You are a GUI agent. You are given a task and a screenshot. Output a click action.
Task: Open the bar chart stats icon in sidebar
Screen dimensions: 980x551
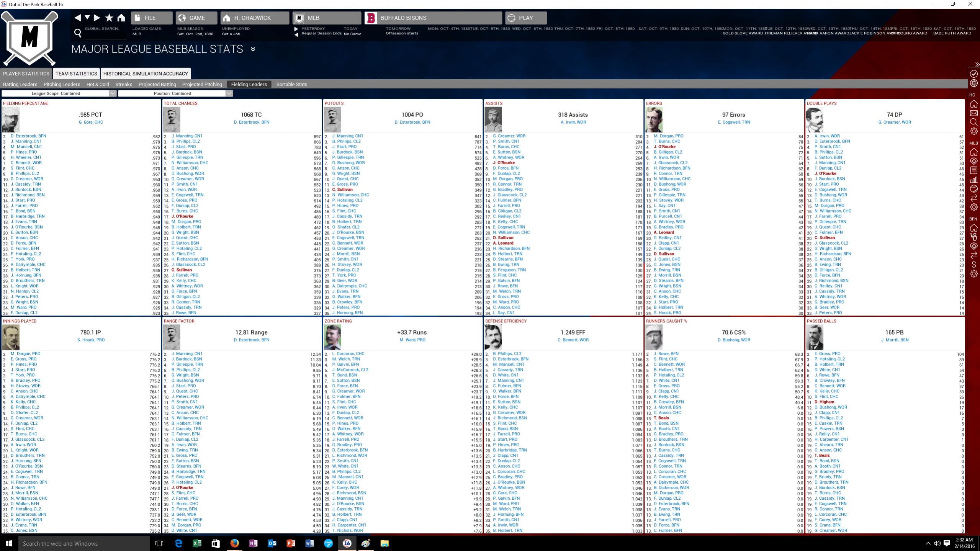[x=973, y=180]
